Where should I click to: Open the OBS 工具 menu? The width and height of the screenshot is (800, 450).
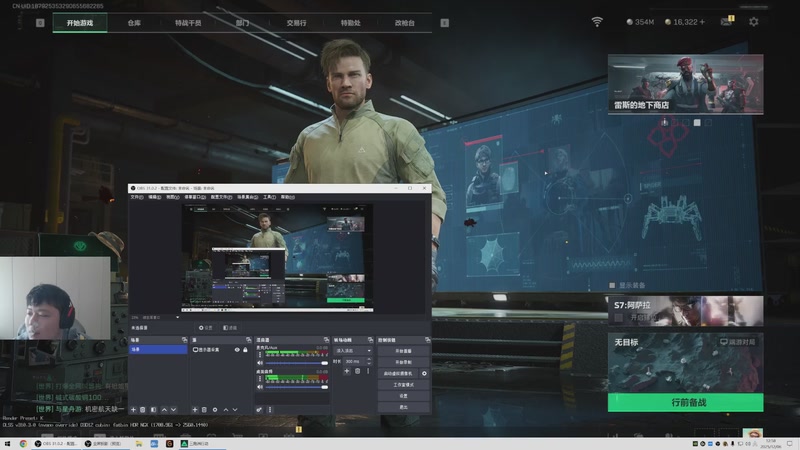pyautogui.click(x=269, y=197)
